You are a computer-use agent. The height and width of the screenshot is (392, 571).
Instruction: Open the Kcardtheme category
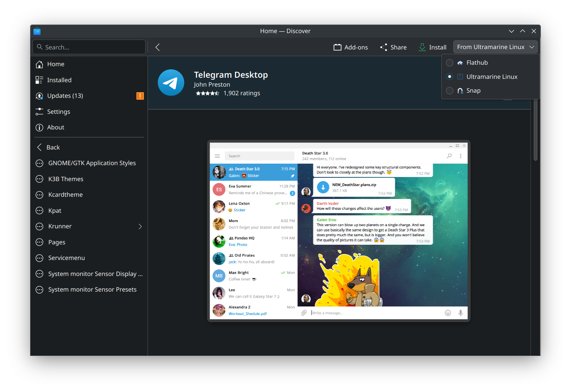[x=89, y=195]
